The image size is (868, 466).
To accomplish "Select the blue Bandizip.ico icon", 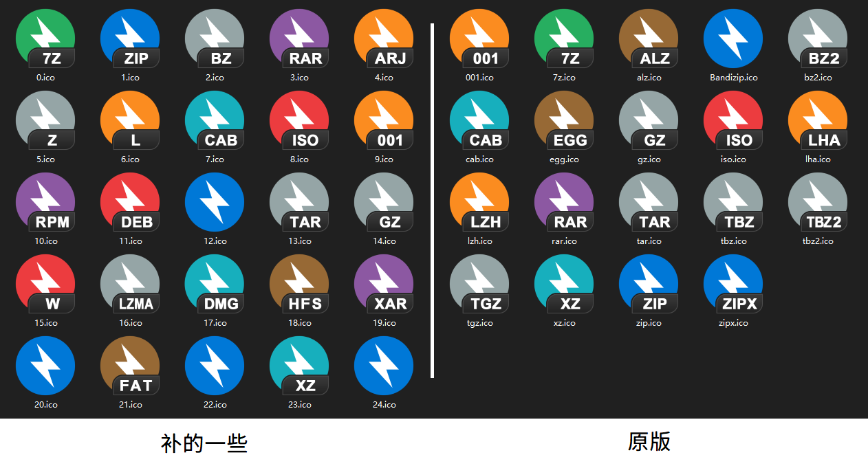I will (733, 38).
